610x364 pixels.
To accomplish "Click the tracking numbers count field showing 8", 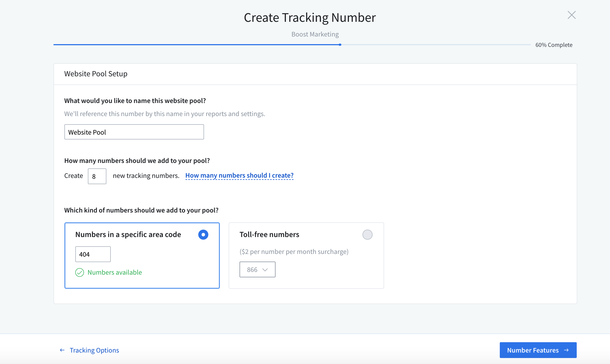I will pyautogui.click(x=97, y=176).
